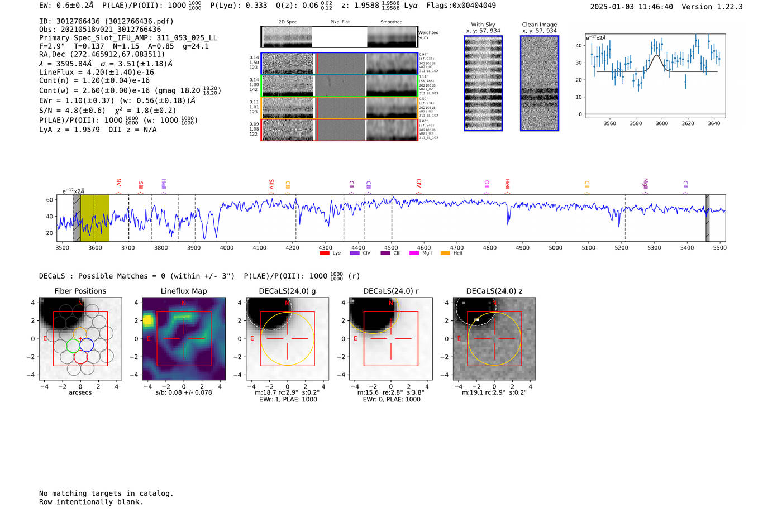Click the green fiber circle in Fiber Positions

(73, 345)
